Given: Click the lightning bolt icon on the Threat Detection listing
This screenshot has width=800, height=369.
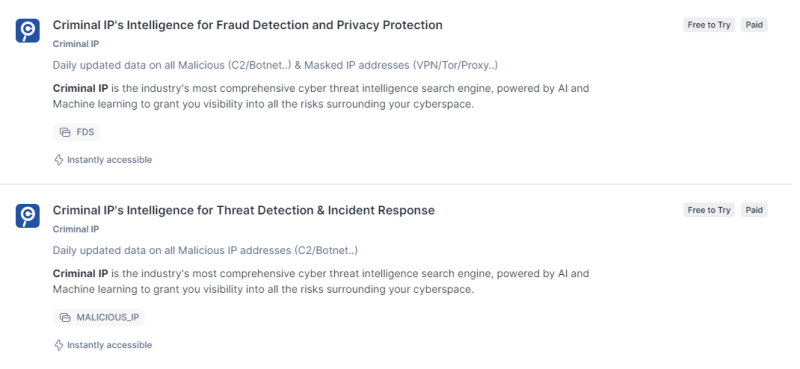Looking at the screenshot, I should tap(59, 345).
